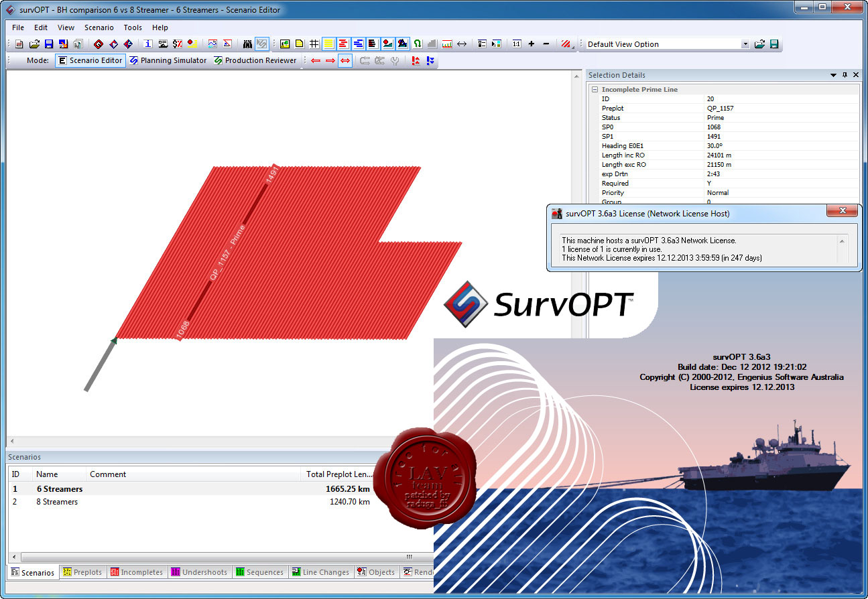This screenshot has height=599, width=868.
Task: Switch to the Sequences tab
Action: click(259, 572)
